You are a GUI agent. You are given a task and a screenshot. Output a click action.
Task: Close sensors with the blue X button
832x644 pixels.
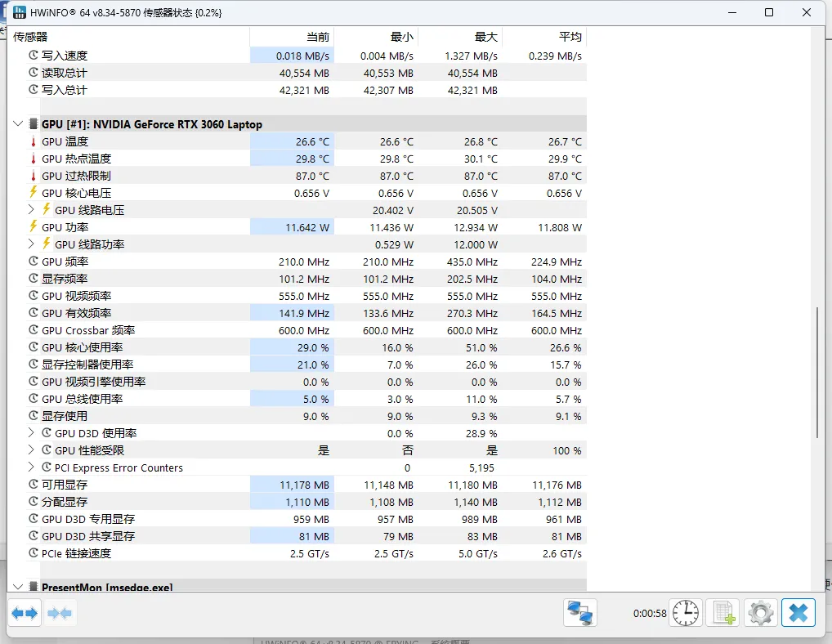(x=798, y=613)
